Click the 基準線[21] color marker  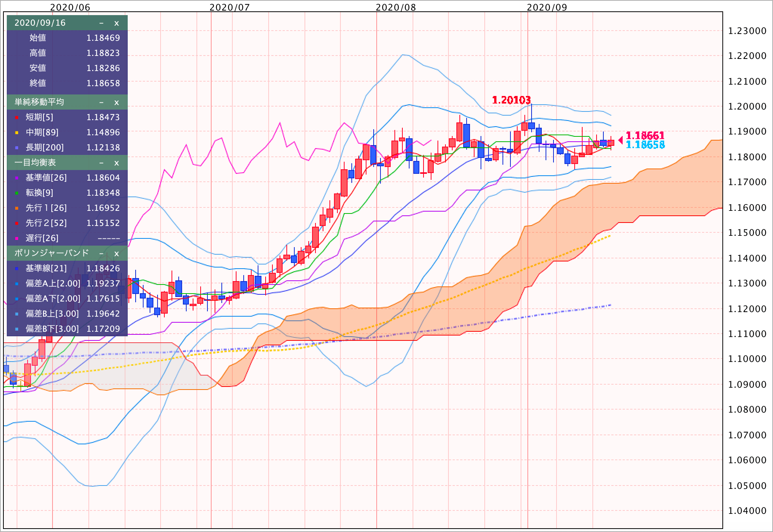pos(17,269)
